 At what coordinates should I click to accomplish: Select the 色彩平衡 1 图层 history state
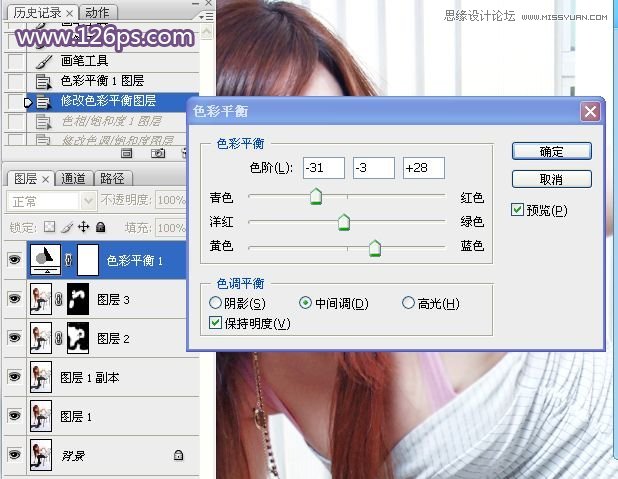113,82
